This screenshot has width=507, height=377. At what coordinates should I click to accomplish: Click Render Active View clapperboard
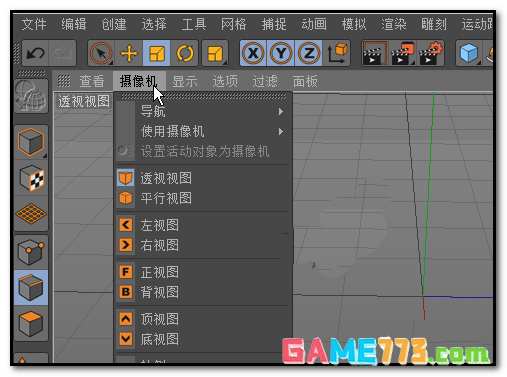[375, 53]
